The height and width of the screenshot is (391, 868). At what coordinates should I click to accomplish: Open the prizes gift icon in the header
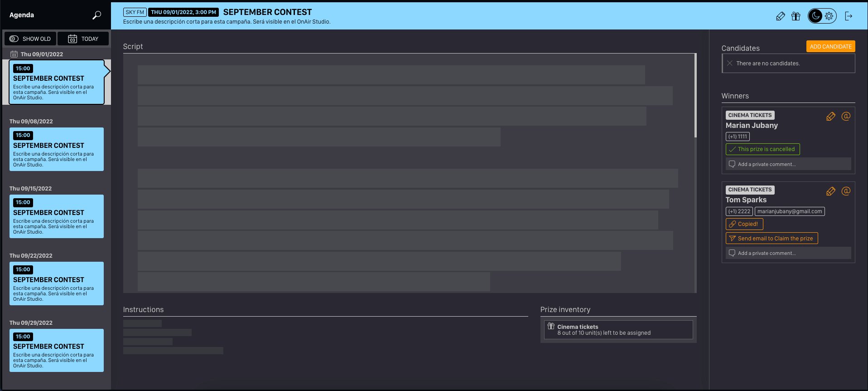796,16
